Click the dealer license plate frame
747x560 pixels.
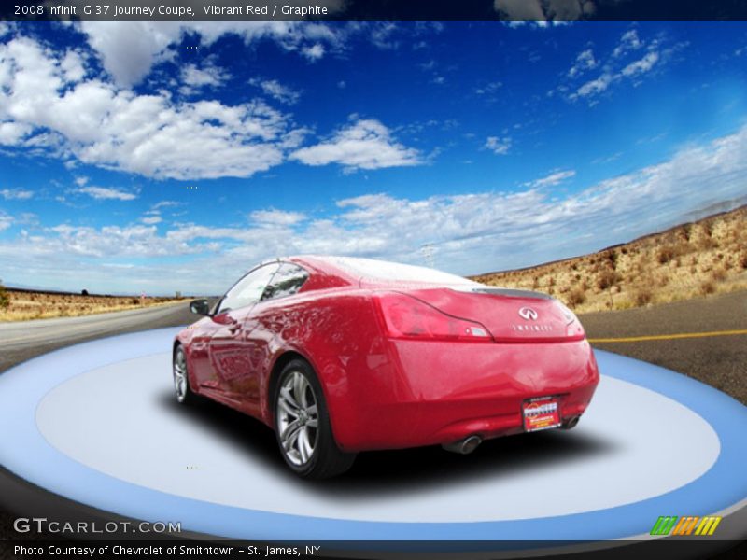540,415
